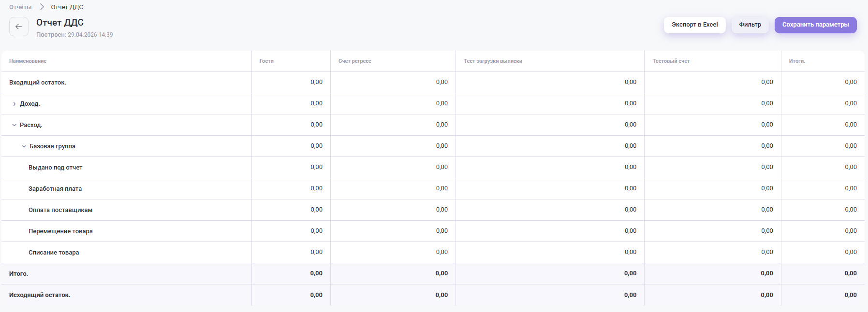
Task: Collapse the Расход row chevron
Action: [14, 125]
